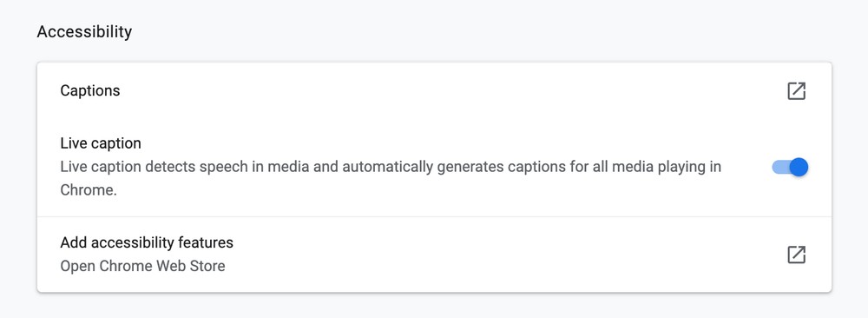Open the Captions external link icon
The width and height of the screenshot is (868, 318).
coord(796,91)
